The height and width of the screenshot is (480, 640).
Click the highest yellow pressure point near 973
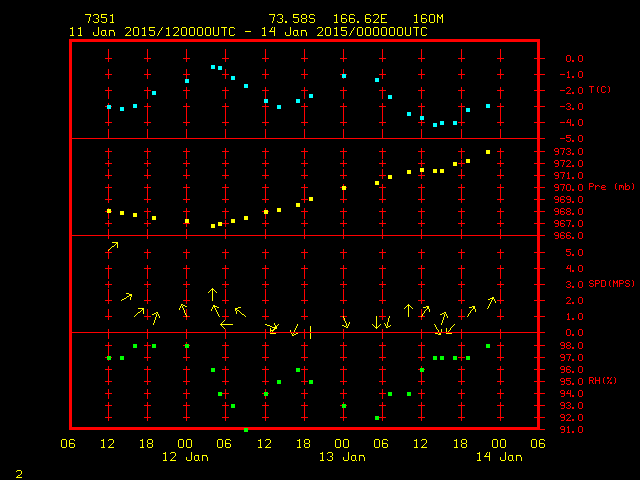[488, 152]
